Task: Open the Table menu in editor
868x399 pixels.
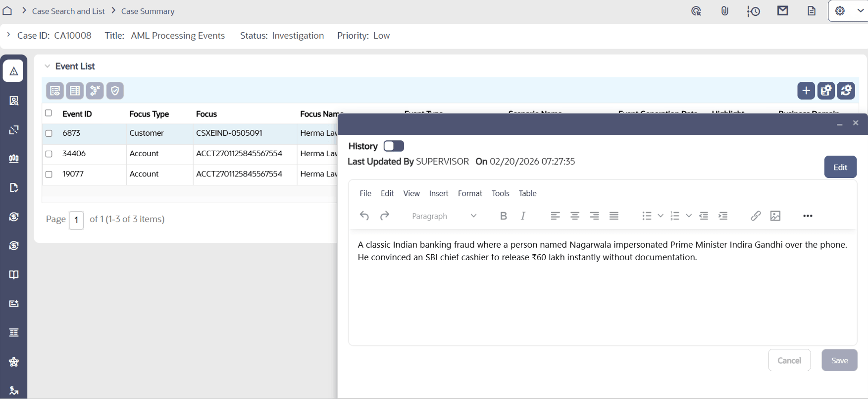Action: (528, 193)
